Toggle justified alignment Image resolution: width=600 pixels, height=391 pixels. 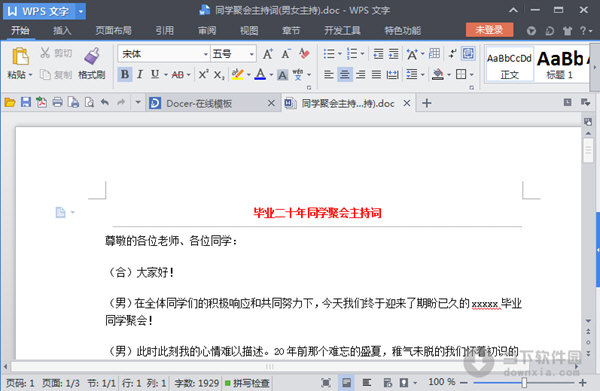[x=376, y=74]
